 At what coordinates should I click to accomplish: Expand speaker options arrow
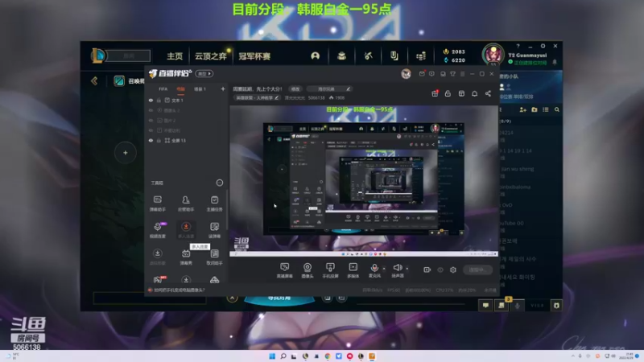click(407, 269)
